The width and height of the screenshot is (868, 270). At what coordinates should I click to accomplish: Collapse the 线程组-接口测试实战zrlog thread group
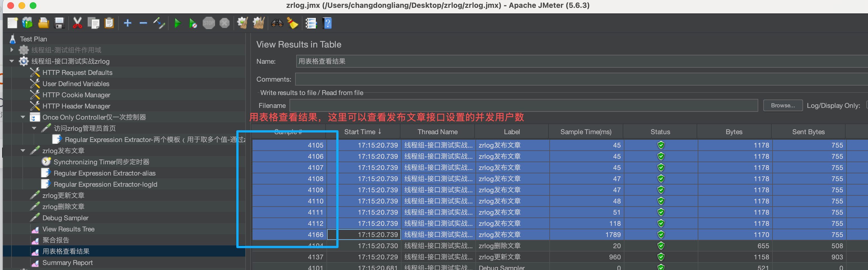click(12, 61)
